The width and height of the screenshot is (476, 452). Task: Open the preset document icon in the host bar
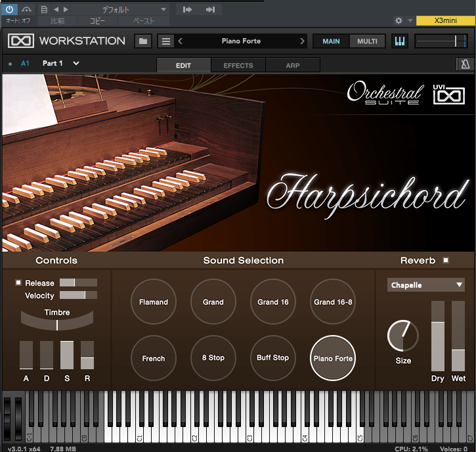tap(44, 9)
